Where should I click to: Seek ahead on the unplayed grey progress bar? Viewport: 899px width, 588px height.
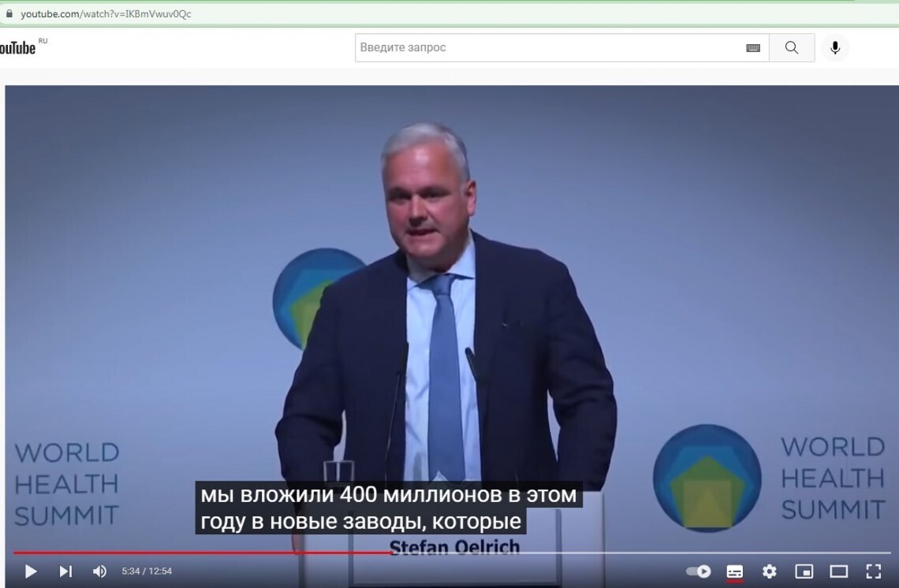631,553
